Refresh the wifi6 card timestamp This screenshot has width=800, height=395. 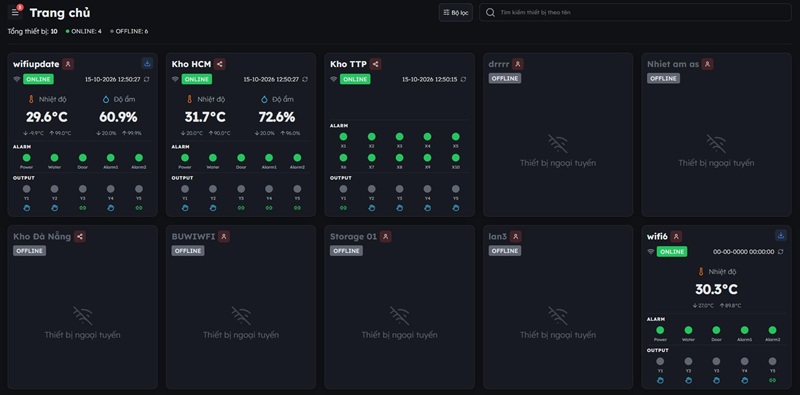click(x=781, y=252)
